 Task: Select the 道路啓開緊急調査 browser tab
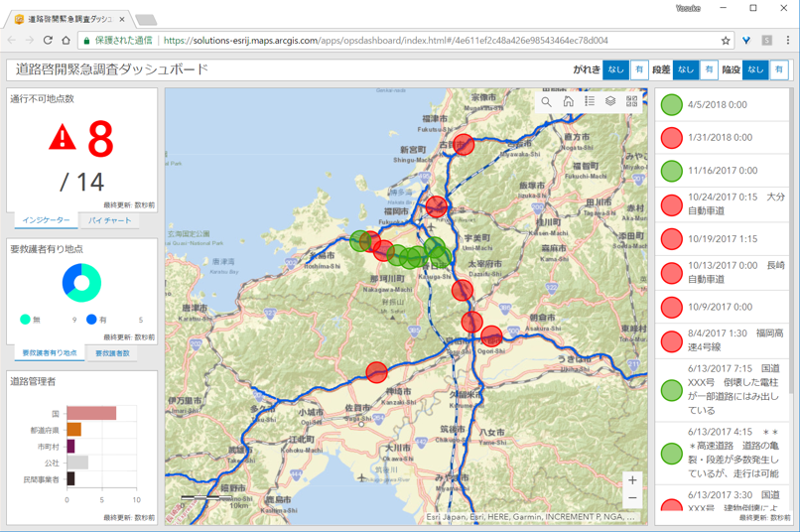tap(68, 20)
